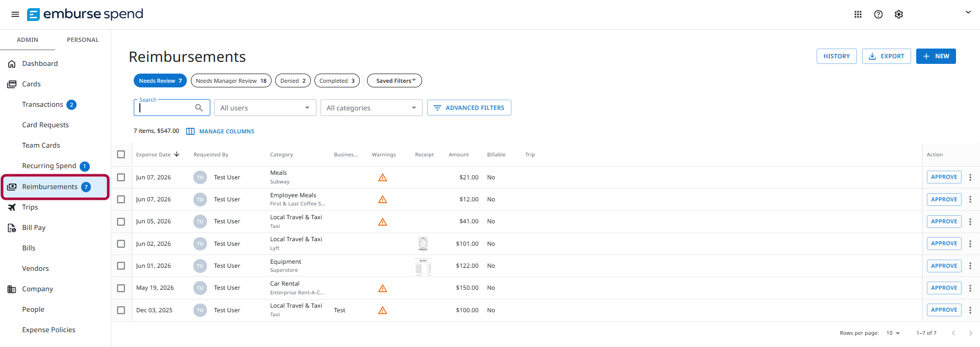Click warning icon for Employee Meals row
980x347 pixels.
point(382,199)
